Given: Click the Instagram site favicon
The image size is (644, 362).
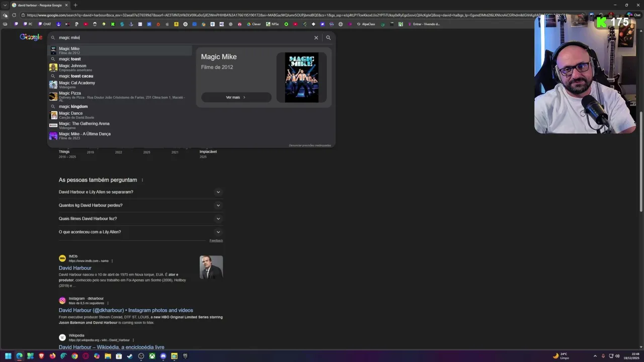Looking at the screenshot, I should (62, 301).
